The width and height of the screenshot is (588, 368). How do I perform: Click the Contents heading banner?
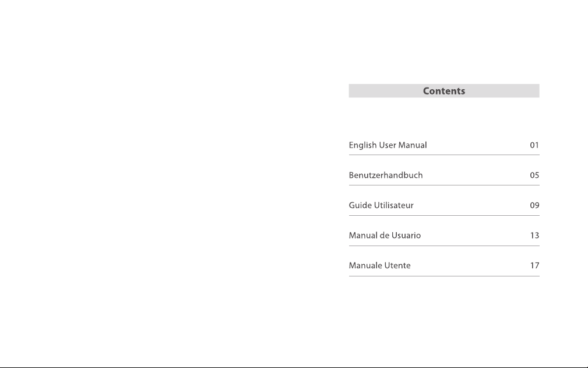coord(444,91)
